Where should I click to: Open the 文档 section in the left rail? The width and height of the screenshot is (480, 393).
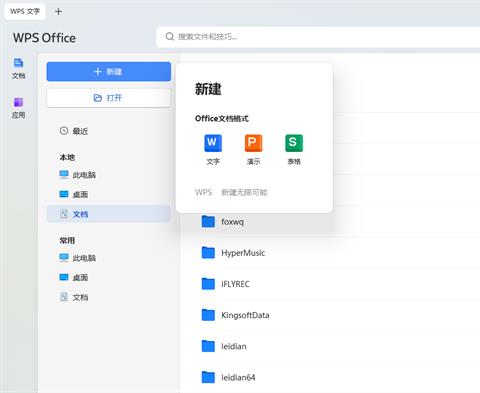click(x=18, y=69)
